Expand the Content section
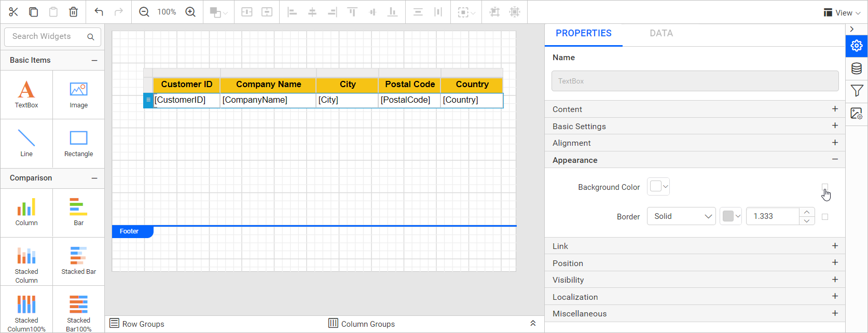Screen dimensions: 868x333 [x=695, y=109]
